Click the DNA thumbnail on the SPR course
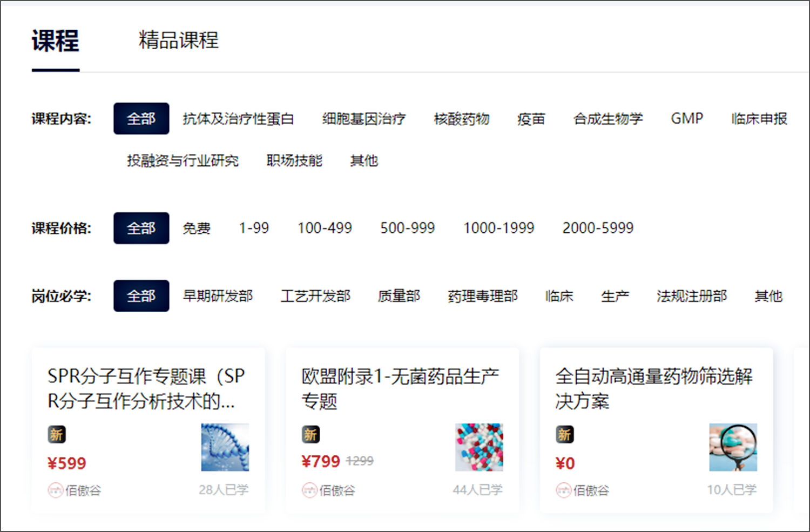Viewport: 810px width, 532px height. point(225,447)
